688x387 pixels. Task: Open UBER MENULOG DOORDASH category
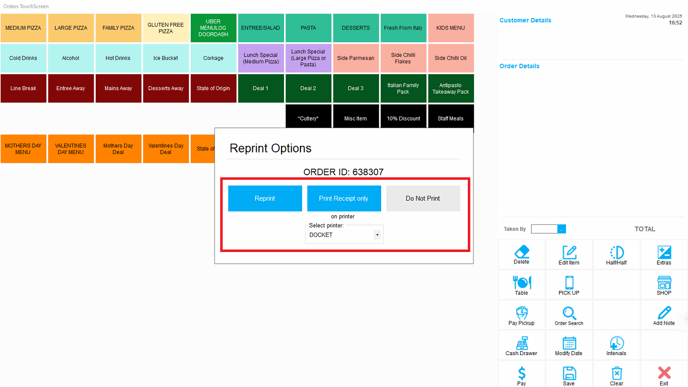tap(213, 28)
